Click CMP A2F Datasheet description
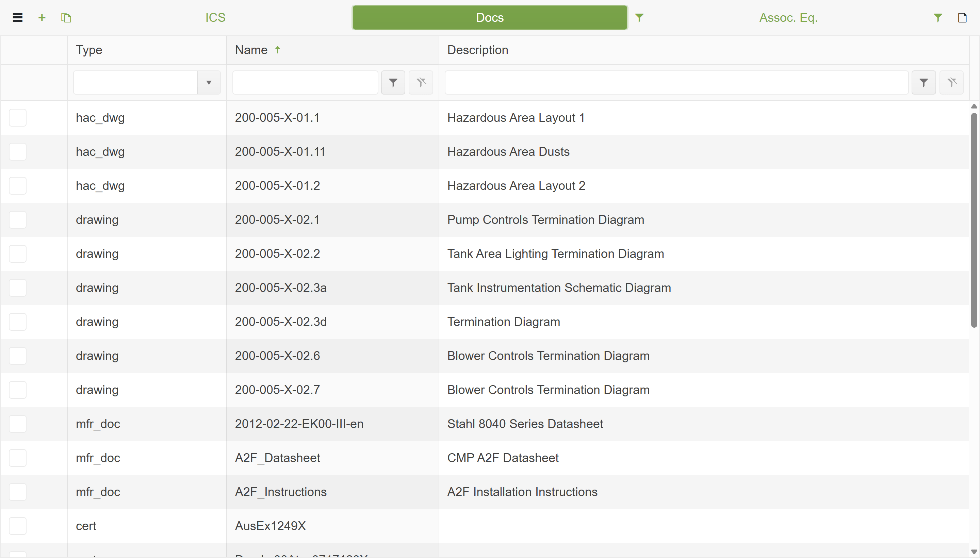This screenshot has width=980, height=558. pos(503,458)
